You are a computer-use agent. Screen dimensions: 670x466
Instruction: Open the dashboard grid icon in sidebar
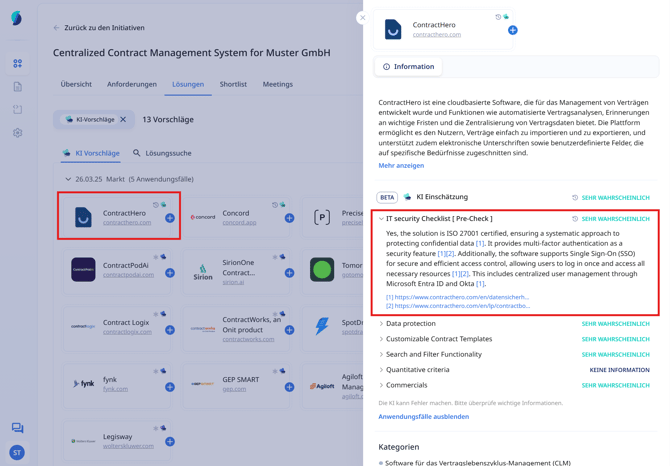click(17, 64)
